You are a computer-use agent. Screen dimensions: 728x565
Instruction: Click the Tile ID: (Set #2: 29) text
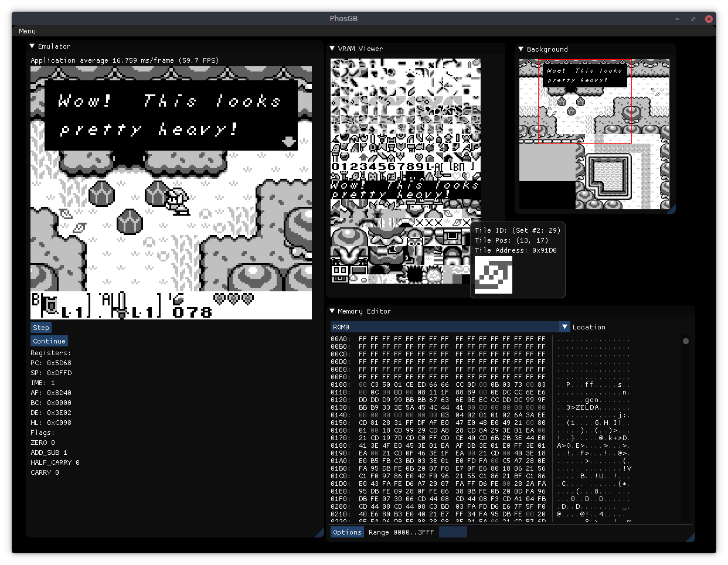pyautogui.click(x=518, y=231)
